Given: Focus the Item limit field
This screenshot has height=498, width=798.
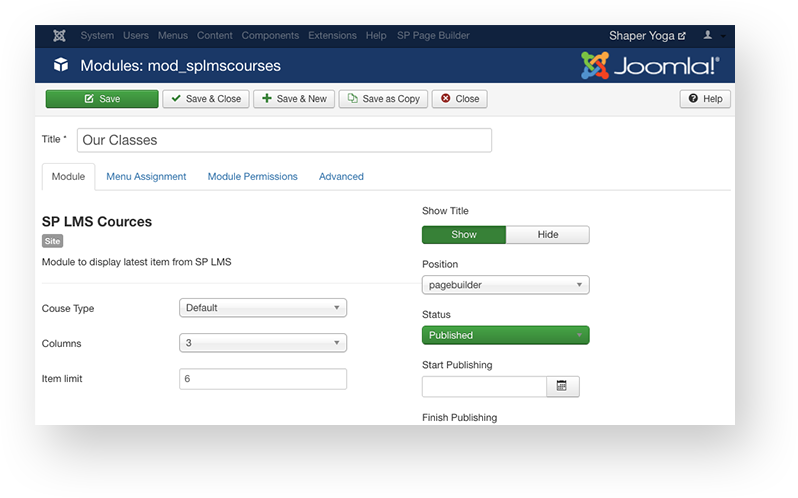Looking at the screenshot, I should point(263,379).
